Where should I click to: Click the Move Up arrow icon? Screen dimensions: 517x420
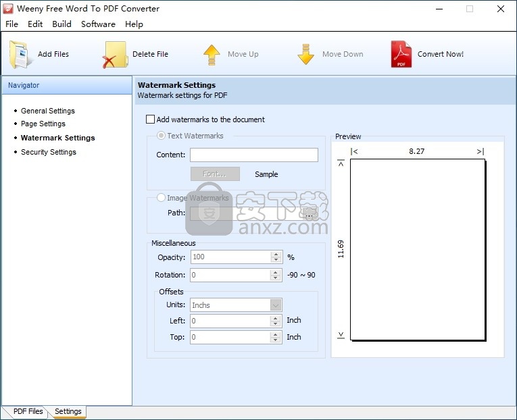pos(212,55)
